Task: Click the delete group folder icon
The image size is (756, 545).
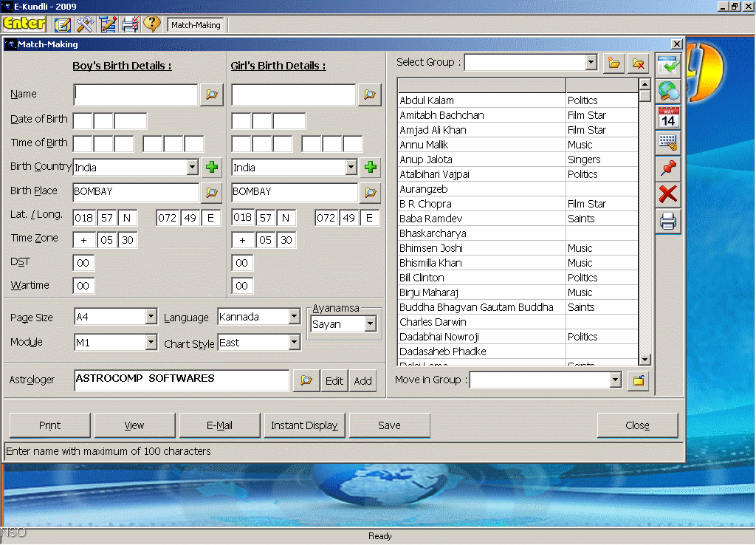Action: (638, 64)
